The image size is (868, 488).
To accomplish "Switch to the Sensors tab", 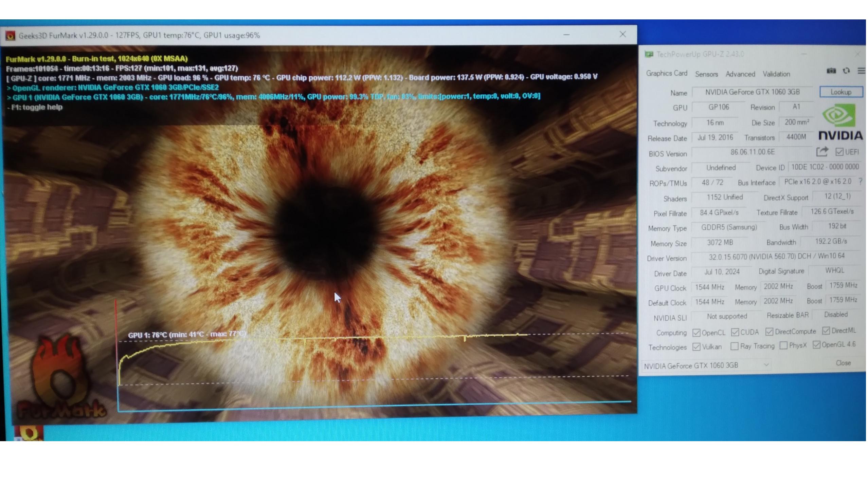I will tap(706, 74).
